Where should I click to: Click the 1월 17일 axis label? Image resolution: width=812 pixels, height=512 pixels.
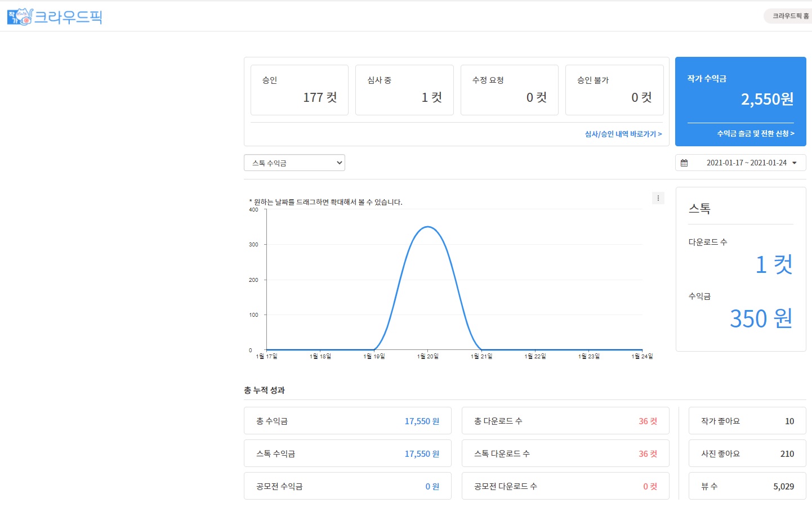click(266, 356)
